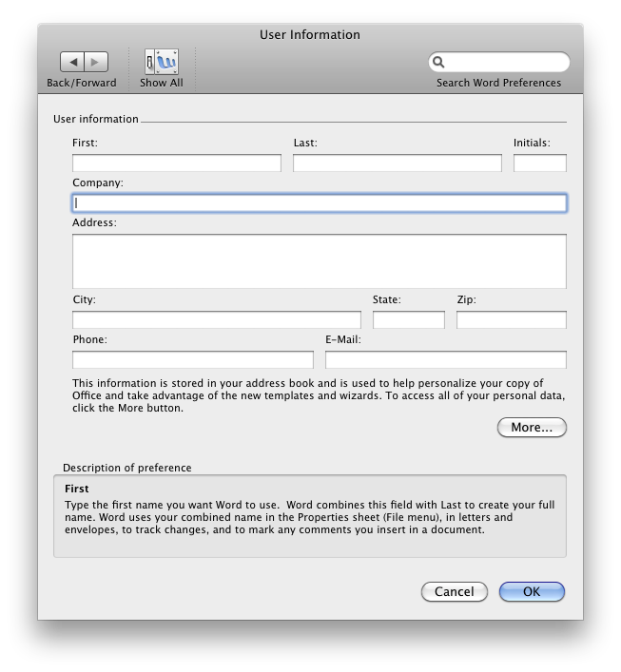Place cursor in the Zip field
Screen dimensions: 621x672
(511, 320)
